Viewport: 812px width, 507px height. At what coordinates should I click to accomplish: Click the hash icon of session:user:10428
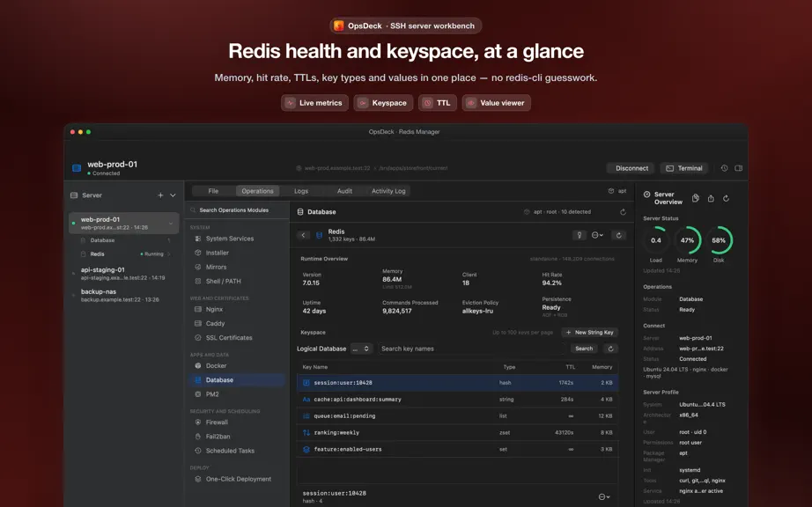306,383
